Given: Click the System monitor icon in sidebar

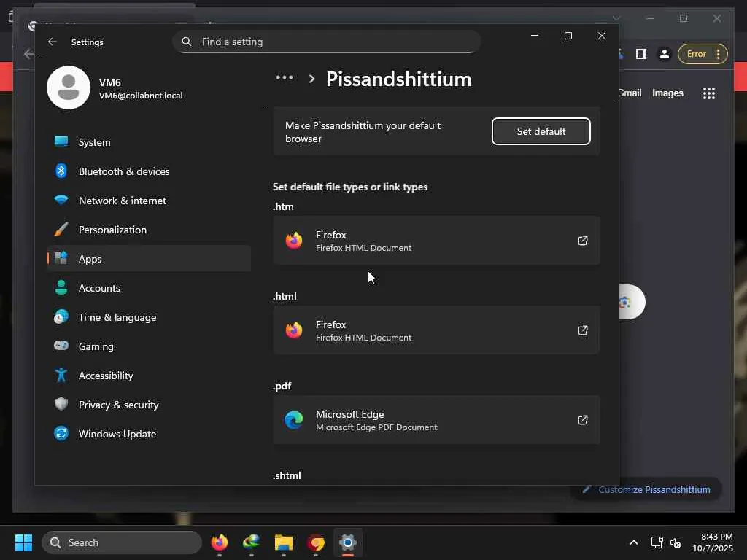Looking at the screenshot, I should point(61,141).
